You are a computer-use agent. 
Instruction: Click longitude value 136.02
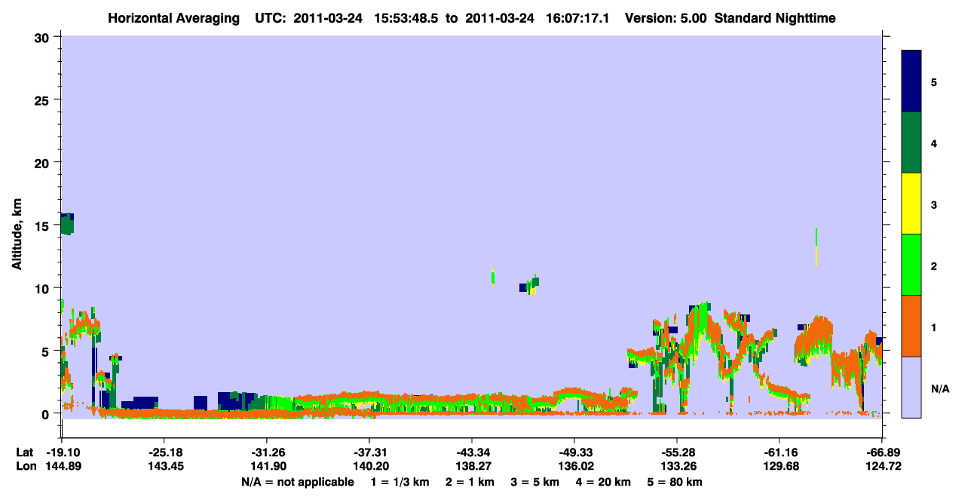[574, 466]
